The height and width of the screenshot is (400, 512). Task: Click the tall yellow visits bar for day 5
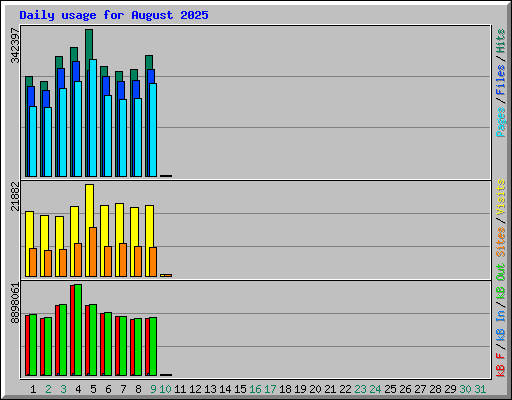click(x=88, y=206)
